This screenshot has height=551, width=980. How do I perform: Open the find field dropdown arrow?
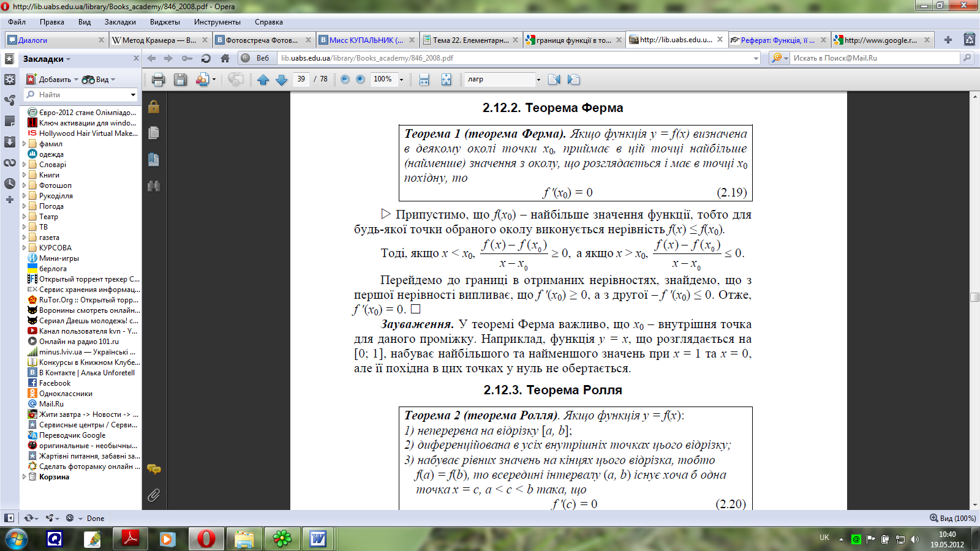click(x=538, y=80)
